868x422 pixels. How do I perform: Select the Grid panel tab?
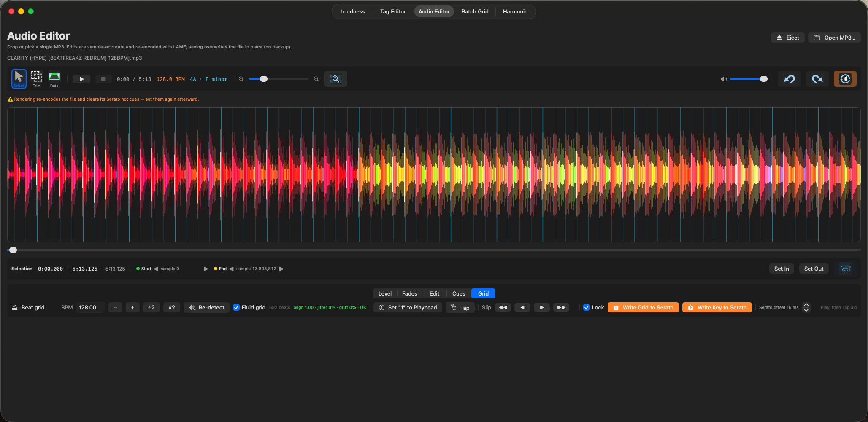[483, 293]
